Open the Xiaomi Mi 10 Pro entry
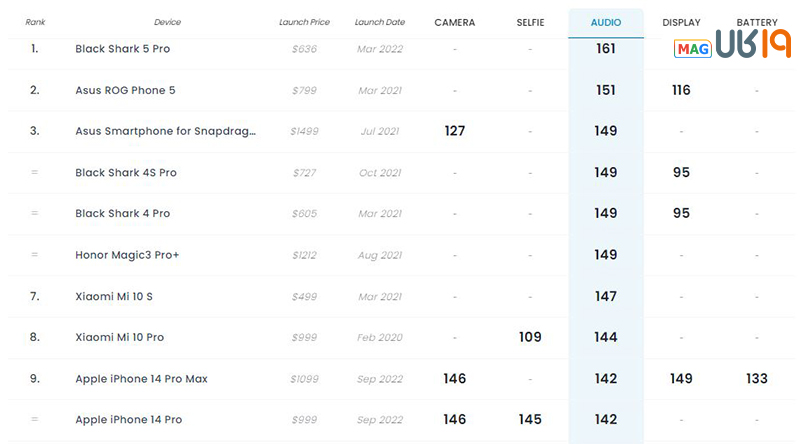800x444 pixels. click(119, 337)
